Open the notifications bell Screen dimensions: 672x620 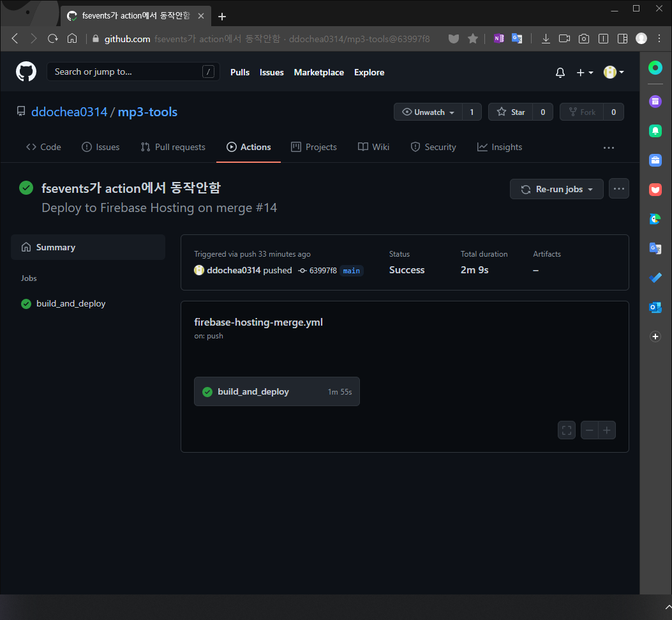(560, 72)
